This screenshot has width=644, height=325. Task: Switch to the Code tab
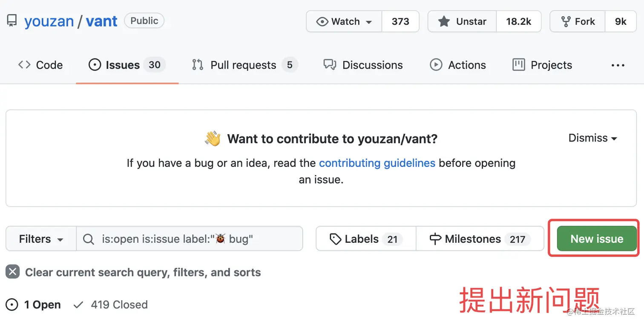pos(40,65)
